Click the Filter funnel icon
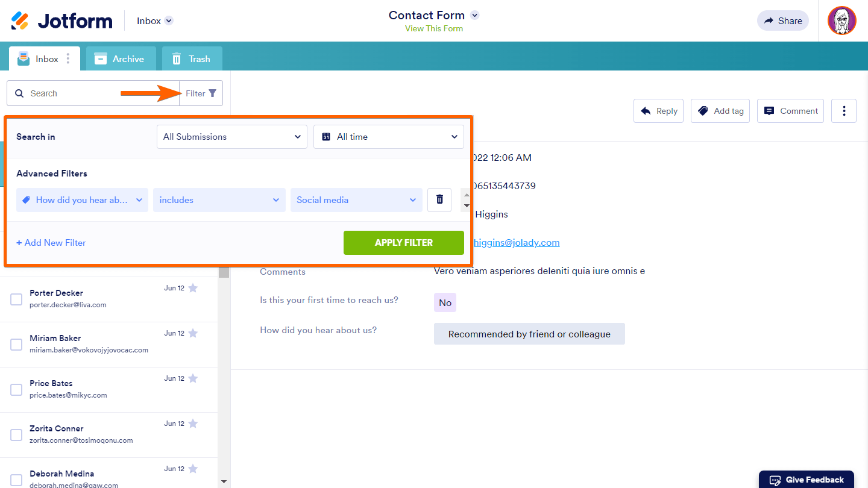This screenshot has height=488, width=868. [212, 93]
